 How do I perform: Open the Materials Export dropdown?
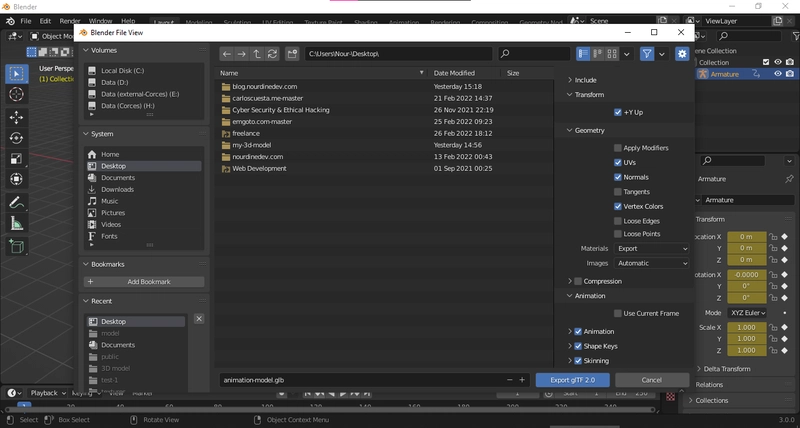[652, 249]
